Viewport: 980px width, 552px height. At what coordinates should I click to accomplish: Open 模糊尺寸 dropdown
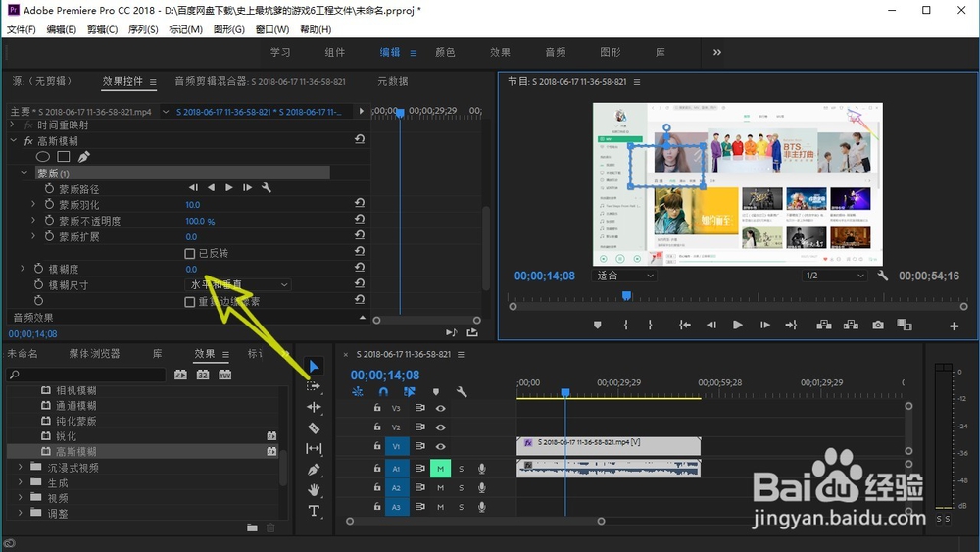[x=238, y=284]
